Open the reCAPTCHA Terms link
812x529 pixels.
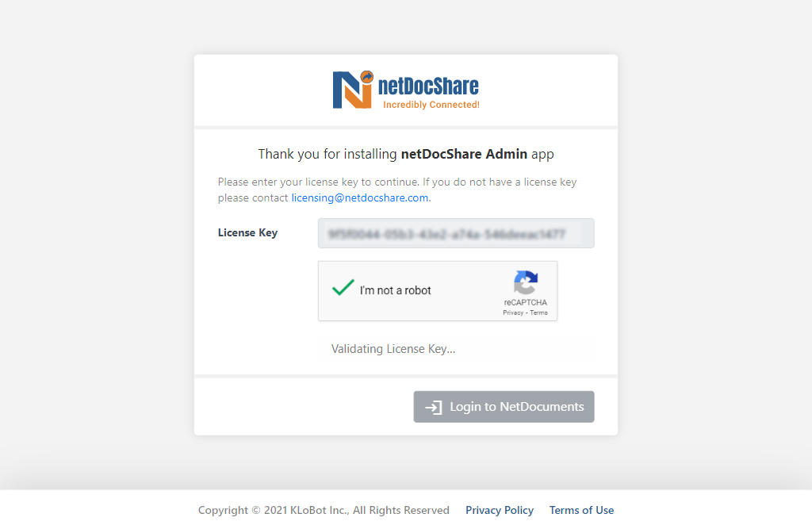coord(538,313)
